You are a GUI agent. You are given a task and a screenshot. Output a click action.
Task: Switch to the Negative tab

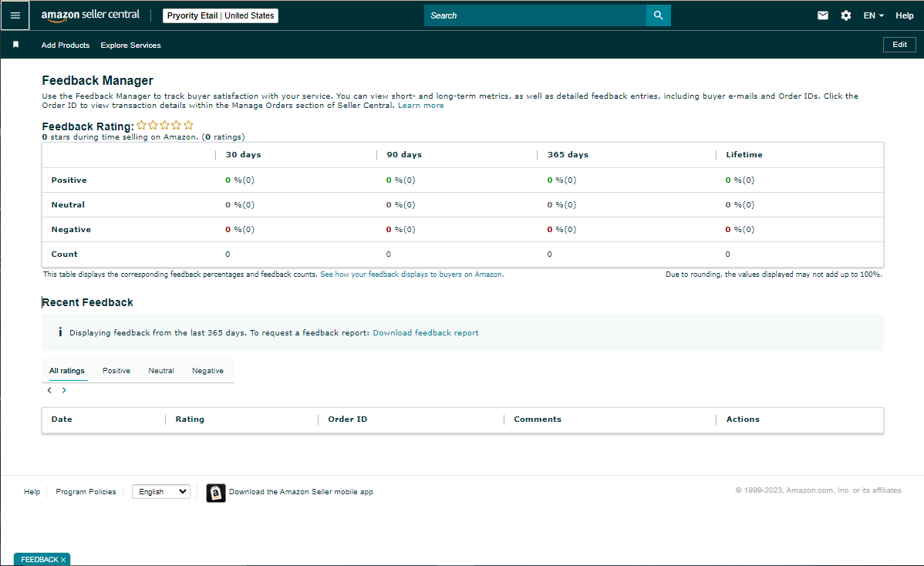(x=207, y=370)
